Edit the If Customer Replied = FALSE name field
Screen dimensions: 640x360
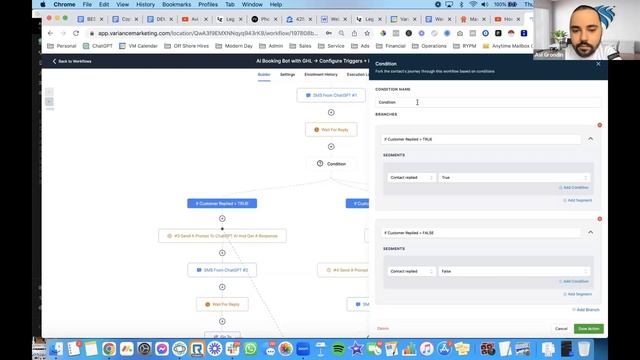[481, 233]
